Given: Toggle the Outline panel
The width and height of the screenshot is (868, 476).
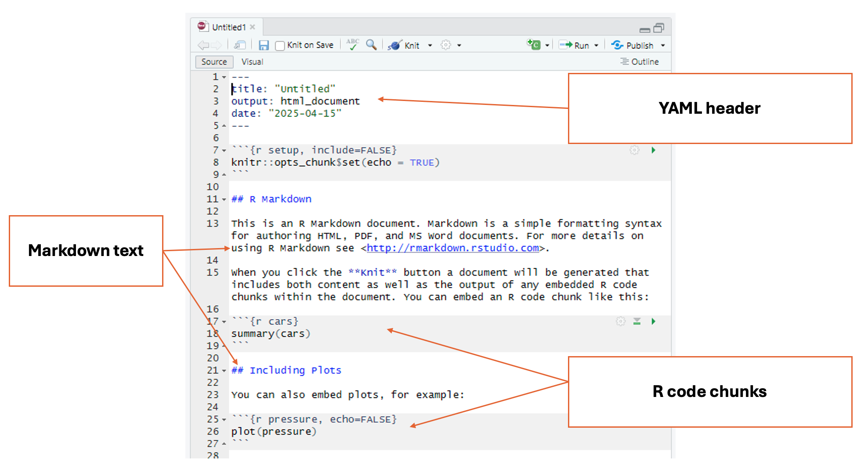Looking at the screenshot, I should tap(640, 62).
